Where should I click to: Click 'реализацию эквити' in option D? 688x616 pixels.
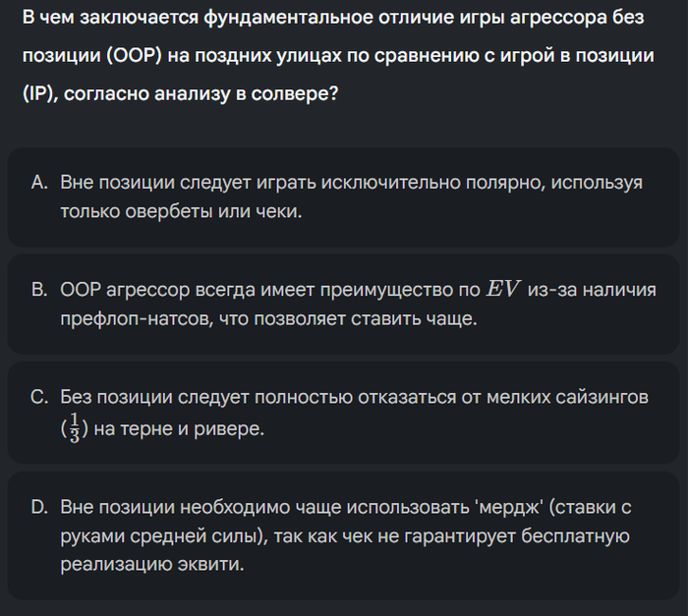pos(151,565)
